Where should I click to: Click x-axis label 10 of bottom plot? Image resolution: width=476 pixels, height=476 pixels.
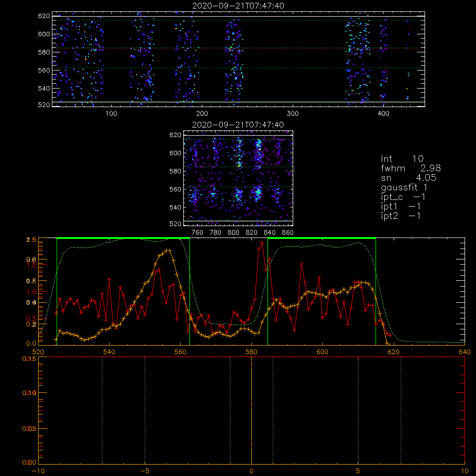(x=465, y=471)
